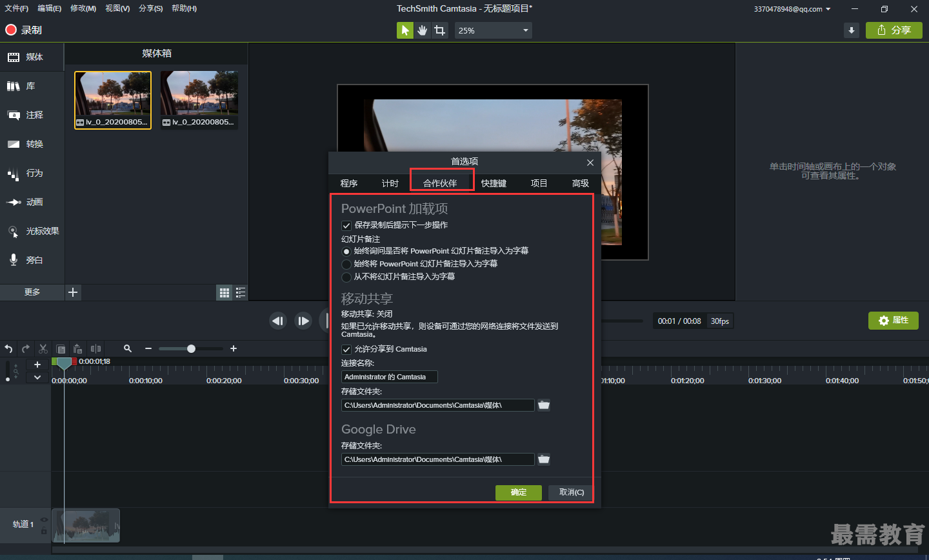This screenshot has height=560, width=929.
Task: Click the Paste icon in timeline toolbar
Action: point(78,348)
